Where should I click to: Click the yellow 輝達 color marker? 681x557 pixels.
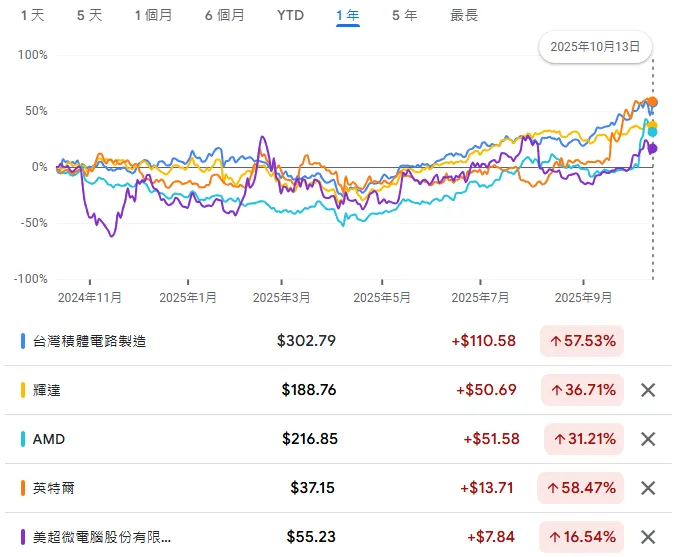tap(23, 390)
